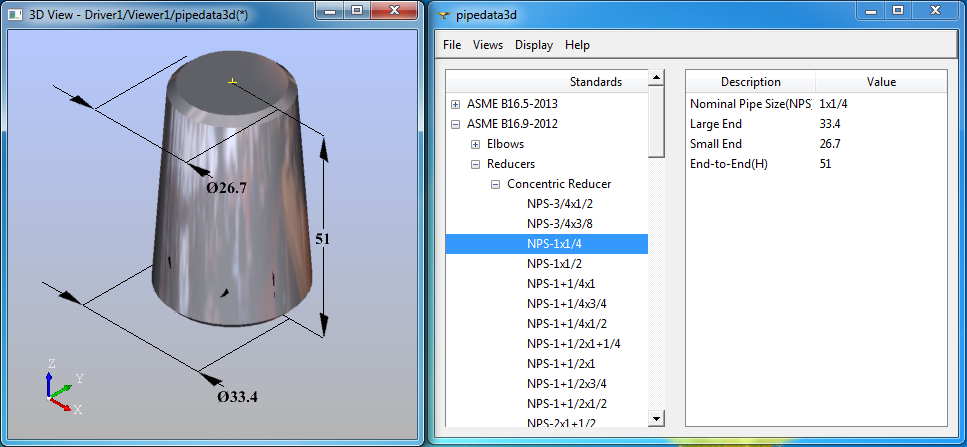This screenshot has height=447, width=967.
Task: Select NPS-1+1/4x1 in the tree
Action: pyautogui.click(x=561, y=284)
